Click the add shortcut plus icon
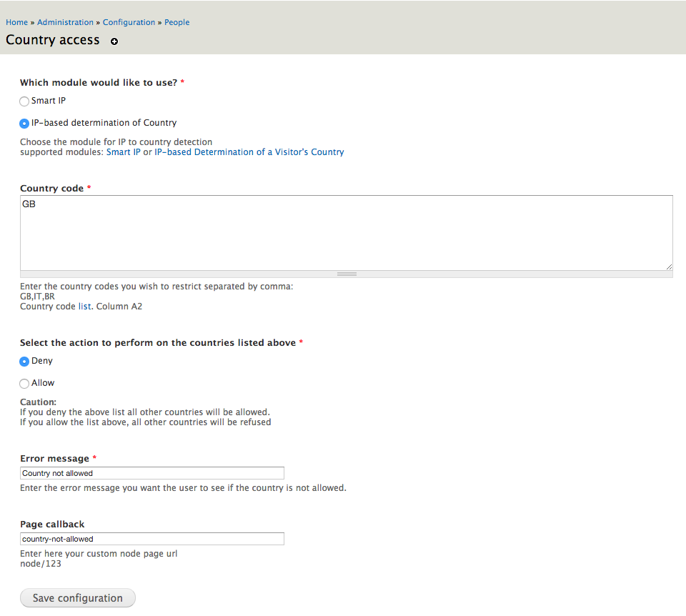The width and height of the screenshot is (686, 616). [x=114, y=41]
